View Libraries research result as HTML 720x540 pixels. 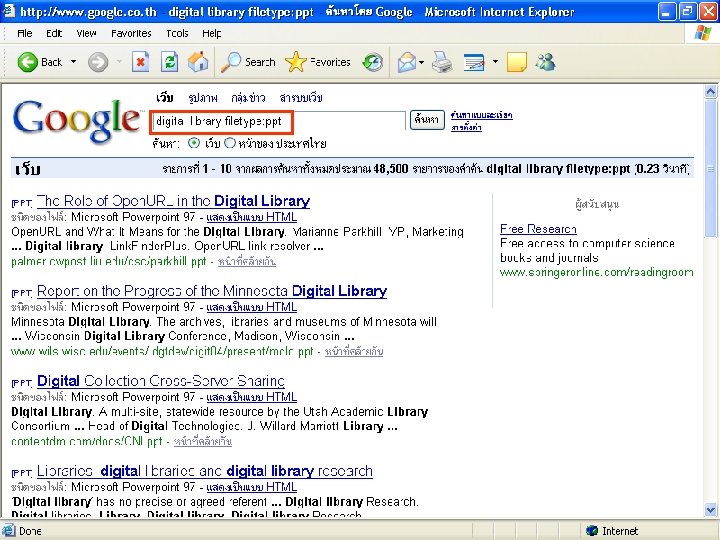point(252,487)
